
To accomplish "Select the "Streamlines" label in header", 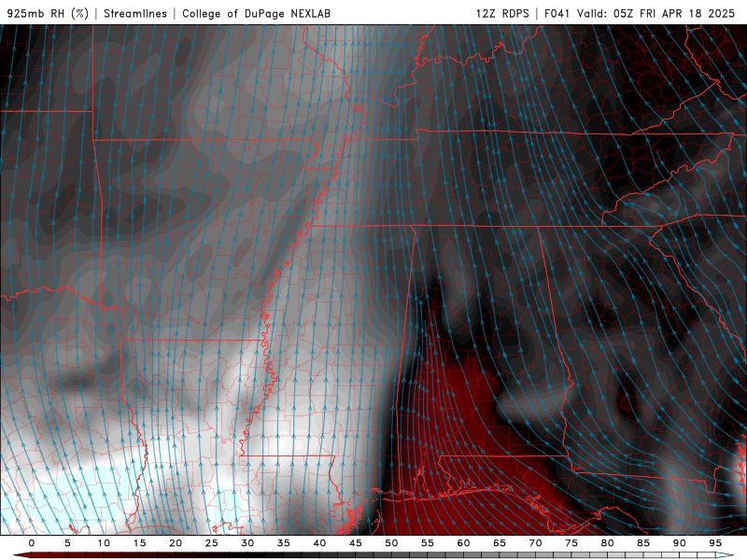I will pos(135,13).
